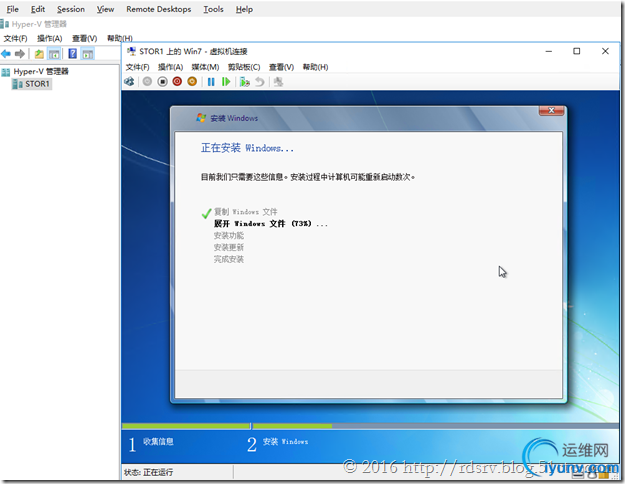
Task: Click the red Shut Down VM icon
Action: (x=177, y=82)
